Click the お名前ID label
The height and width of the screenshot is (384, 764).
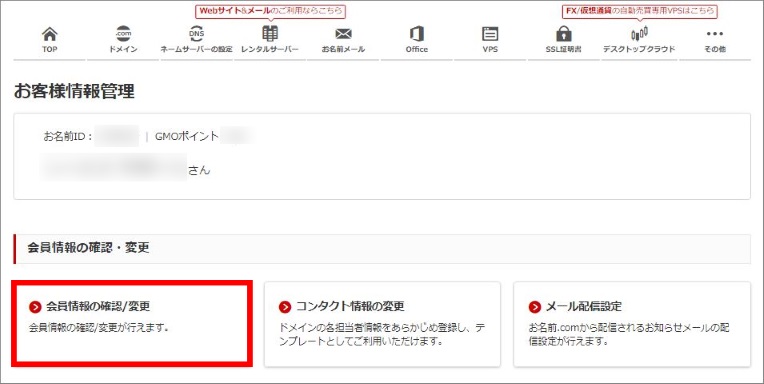(x=68, y=137)
